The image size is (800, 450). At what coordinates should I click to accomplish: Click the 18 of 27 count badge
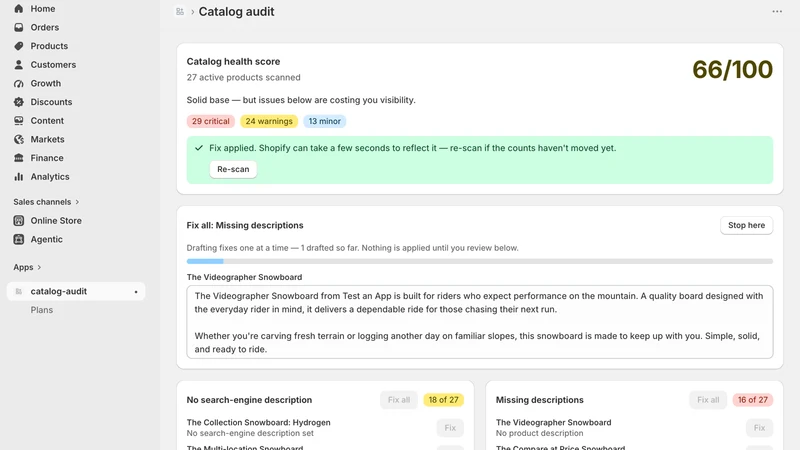(443, 400)
